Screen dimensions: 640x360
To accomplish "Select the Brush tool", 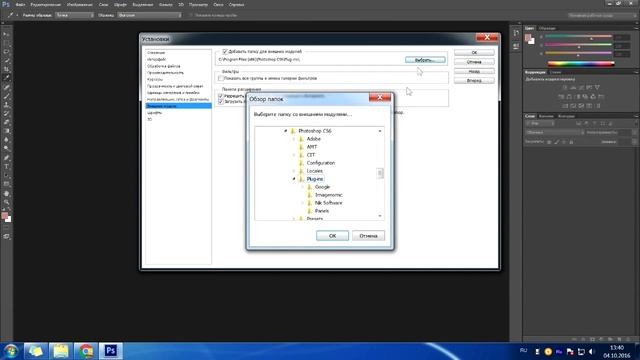I will 6,96.
